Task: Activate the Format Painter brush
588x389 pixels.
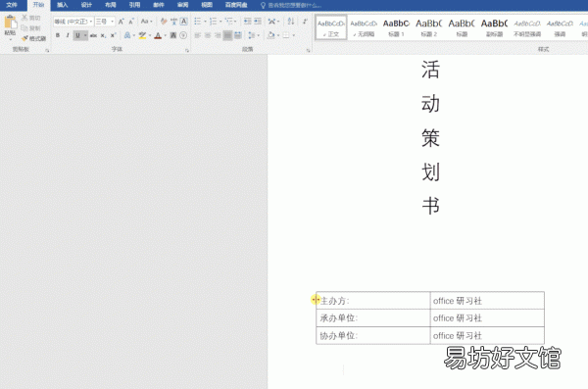Action: pos(33,38)
